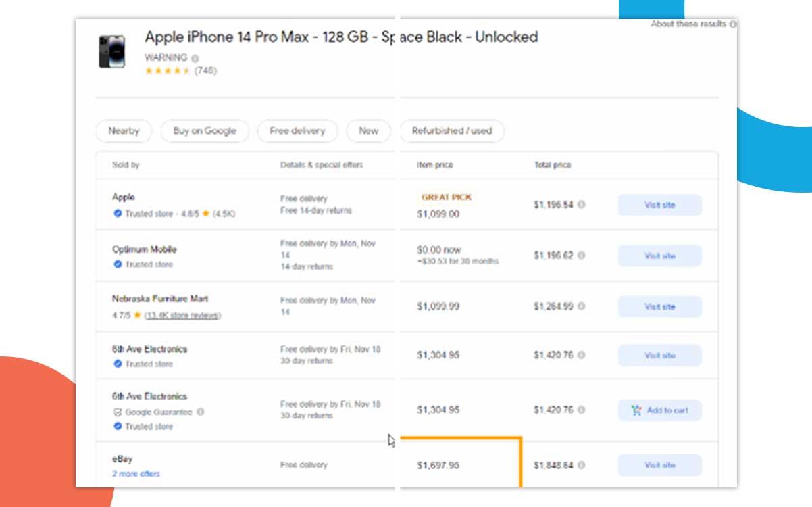Visit site for the eBay offer
Viewport: 812px width, 507px height.
(659, 465)
